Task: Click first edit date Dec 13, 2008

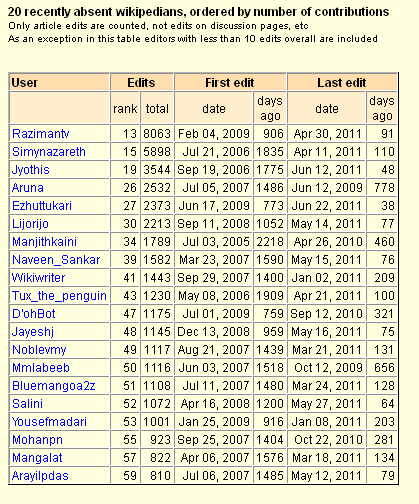Action: 213,332
